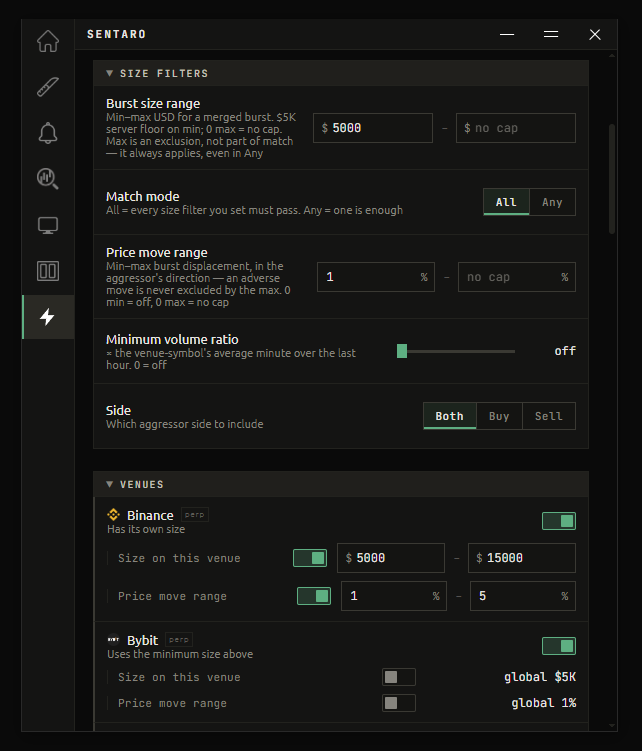
Task: Select Buy aggressor side
Action: point(499,416)
